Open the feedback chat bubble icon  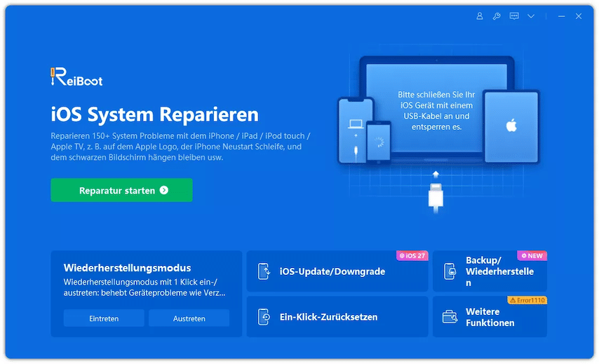tap(514, 16)
